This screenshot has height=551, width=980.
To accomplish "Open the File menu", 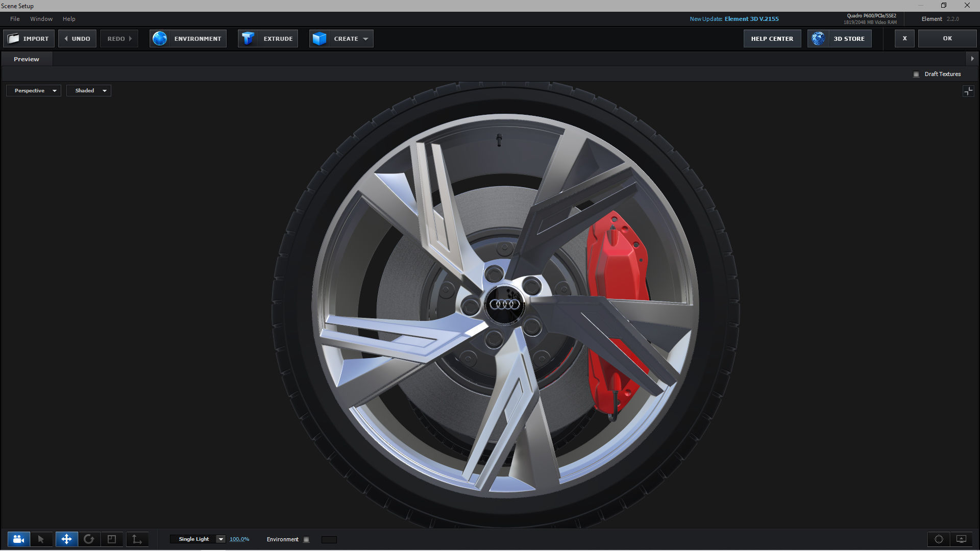I will tap(15, 19).
